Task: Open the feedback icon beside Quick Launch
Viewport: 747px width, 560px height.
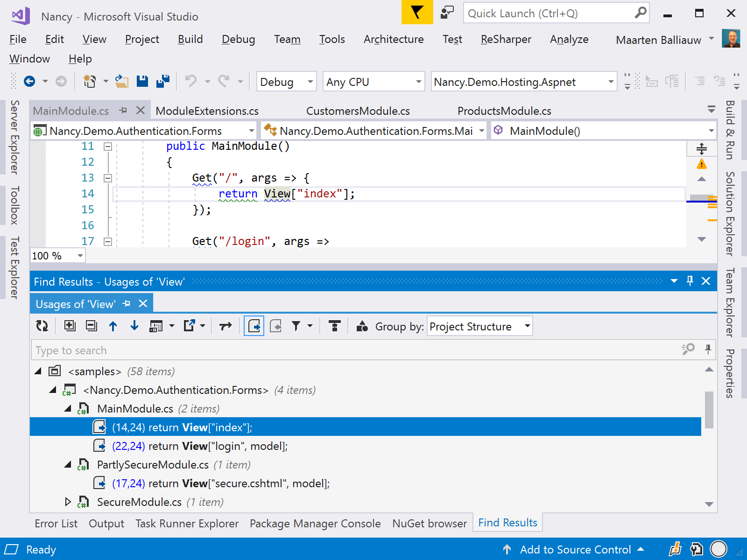Action: (x=447, y=13)
